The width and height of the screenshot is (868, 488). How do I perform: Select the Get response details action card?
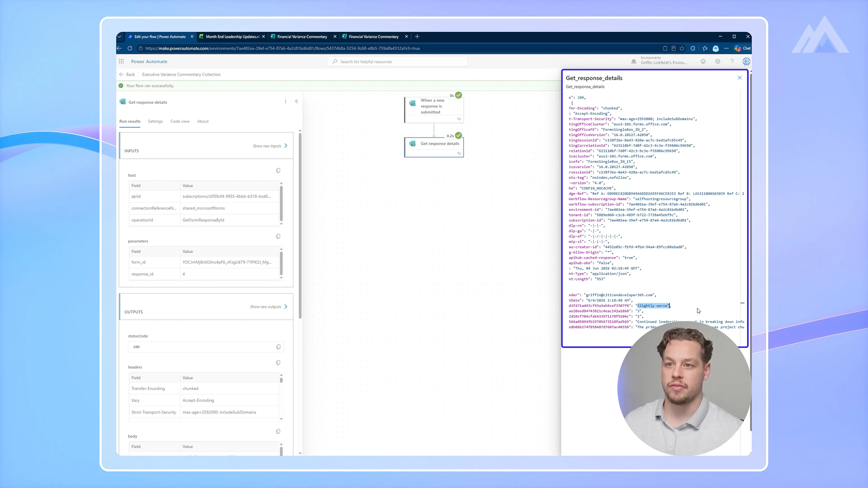point(434,147)
